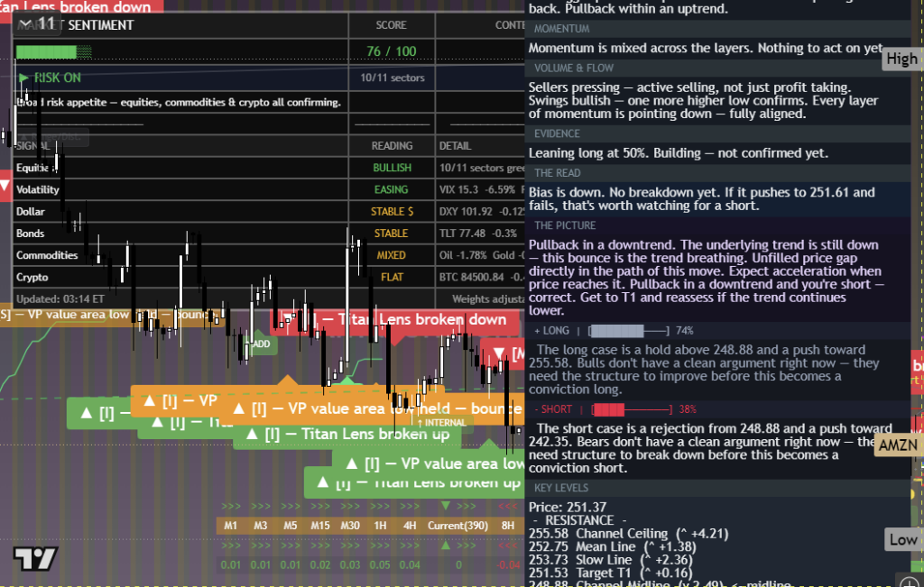Click the High price label
Screen dimensions: 924x587
901,59
